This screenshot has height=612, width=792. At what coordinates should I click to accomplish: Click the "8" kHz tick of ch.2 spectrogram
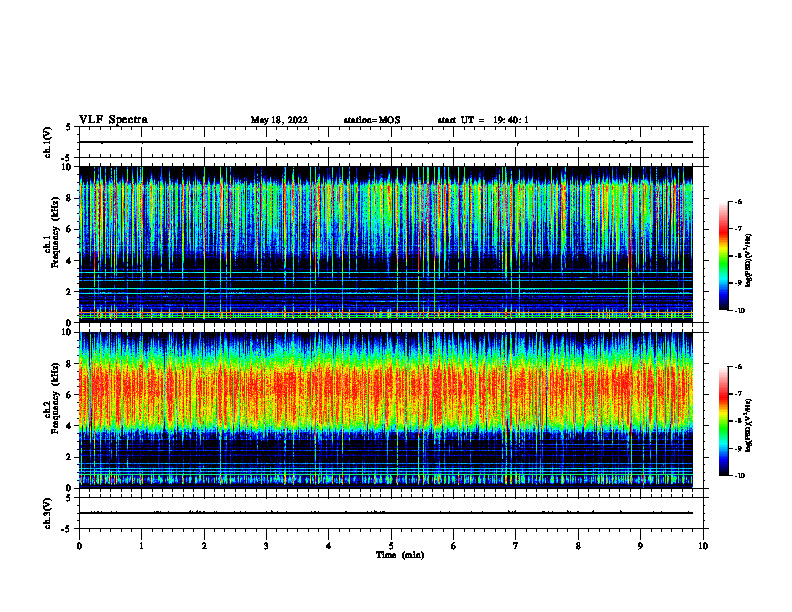pos(69,364)
